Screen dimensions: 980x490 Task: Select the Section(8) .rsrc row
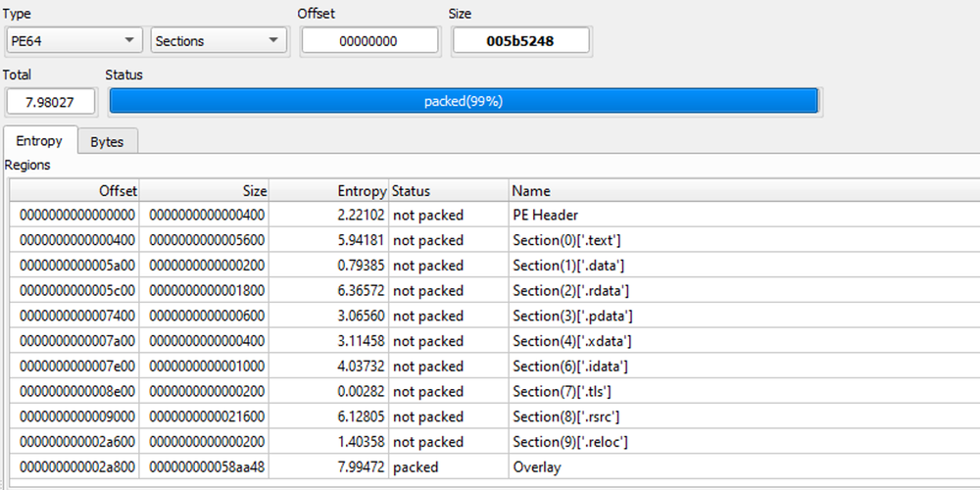tap(566, 416)
